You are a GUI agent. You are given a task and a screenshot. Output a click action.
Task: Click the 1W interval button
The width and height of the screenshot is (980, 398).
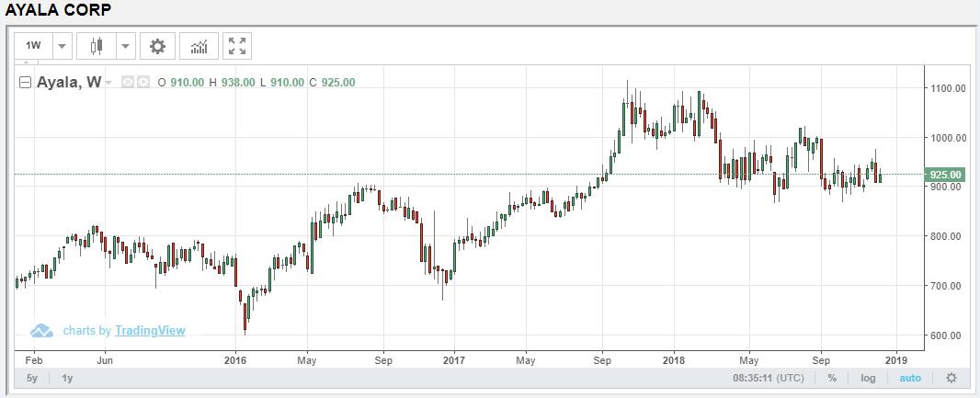[x=33, y=46]
